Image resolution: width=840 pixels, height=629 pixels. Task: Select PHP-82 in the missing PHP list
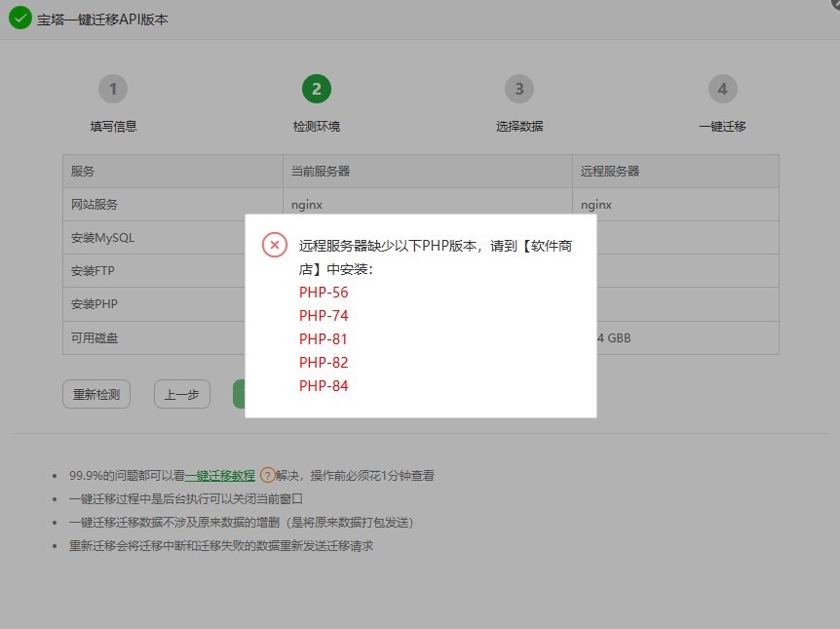pyautogui.click(x=324, y=362)
